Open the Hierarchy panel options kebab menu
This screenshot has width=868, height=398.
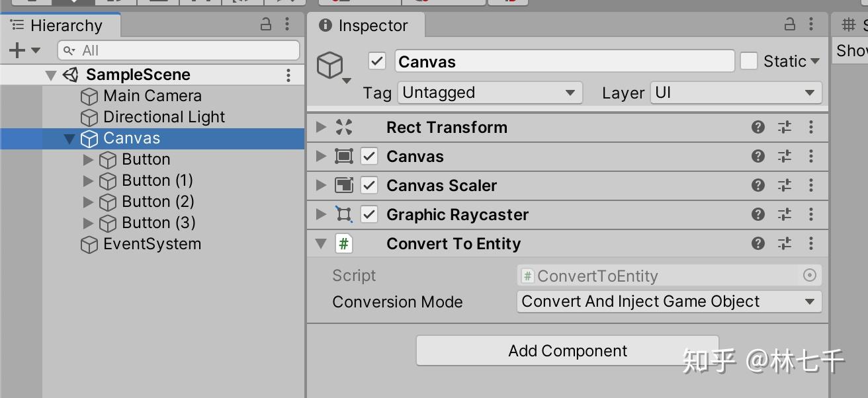[x=287, y=24]
